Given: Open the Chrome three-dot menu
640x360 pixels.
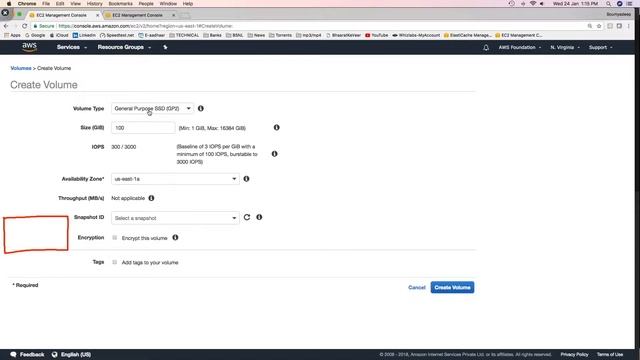Looking at the screenshot, I should tap(629, 26).
